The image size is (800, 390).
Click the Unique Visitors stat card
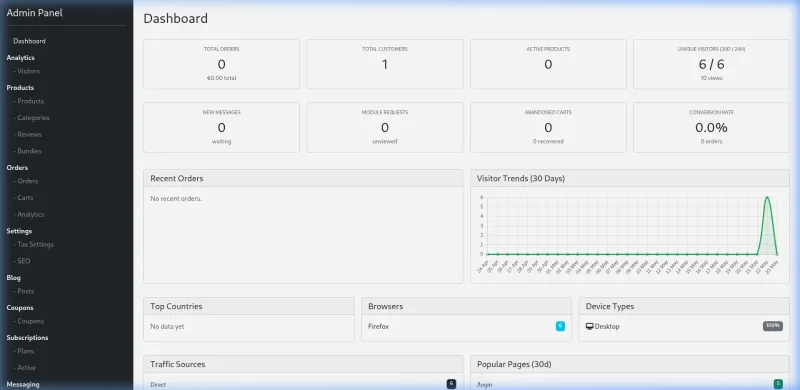pos(711,64)
